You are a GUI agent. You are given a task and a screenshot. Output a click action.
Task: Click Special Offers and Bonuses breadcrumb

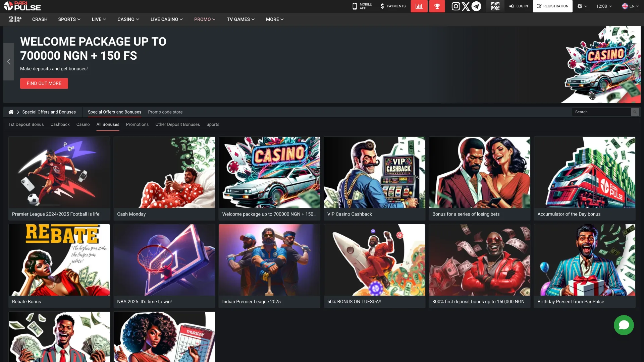[49, 112]
